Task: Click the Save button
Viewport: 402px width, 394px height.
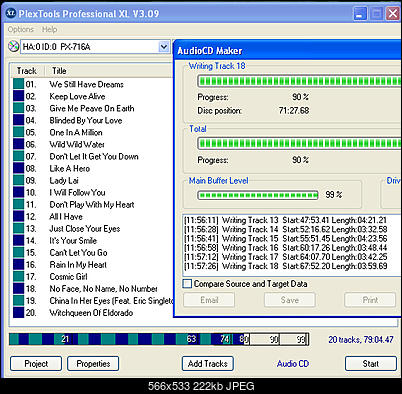Action: pos(290,300)
